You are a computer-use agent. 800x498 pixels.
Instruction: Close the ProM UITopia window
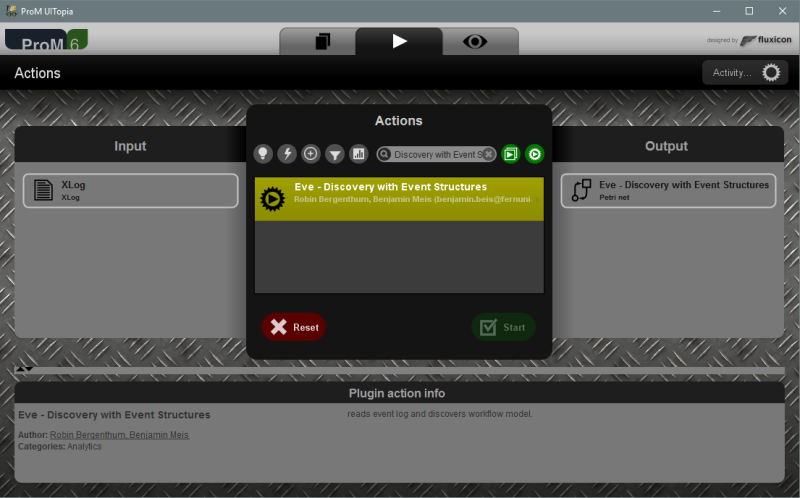pyautogui.click(x=782, y=11)
